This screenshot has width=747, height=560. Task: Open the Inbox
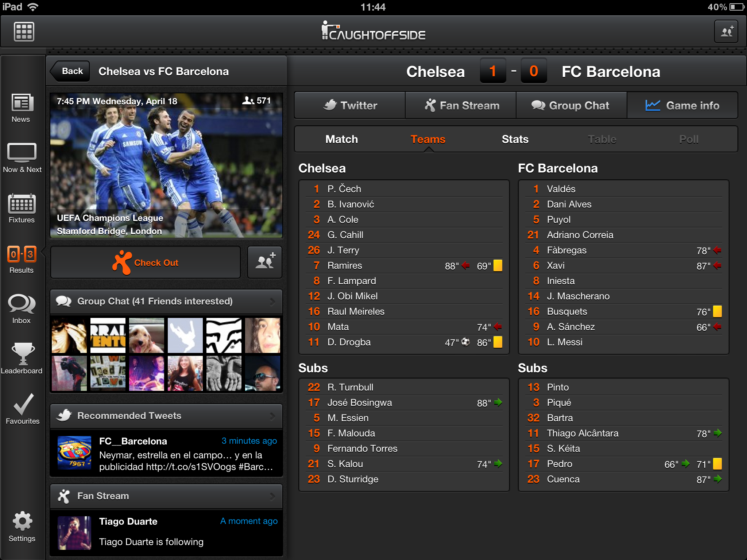point(22,309)
